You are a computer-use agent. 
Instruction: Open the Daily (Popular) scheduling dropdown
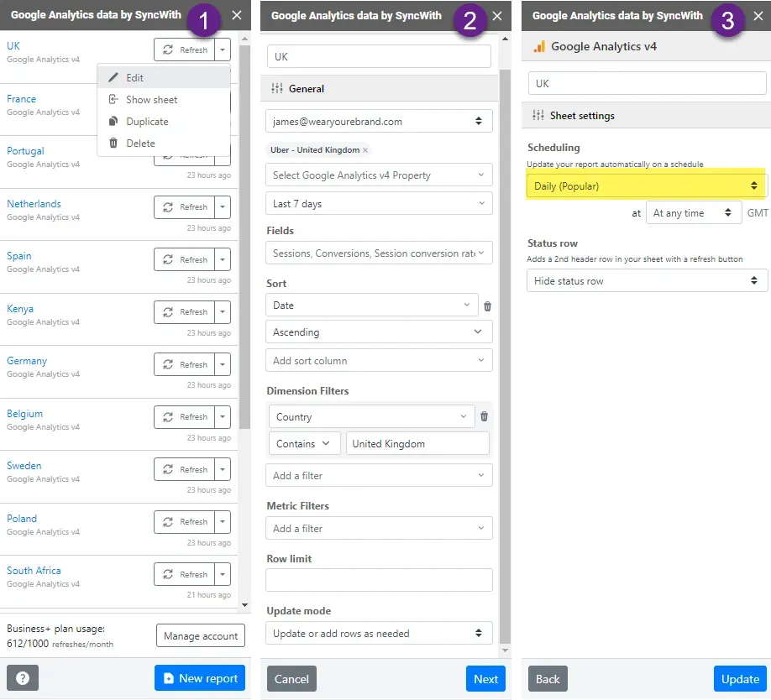tap(646, 185)
